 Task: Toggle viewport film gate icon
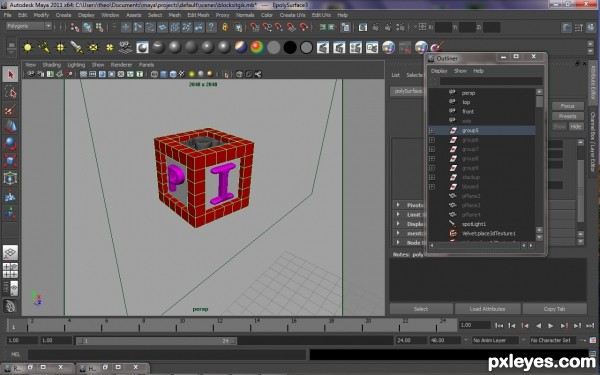(93, 74)
